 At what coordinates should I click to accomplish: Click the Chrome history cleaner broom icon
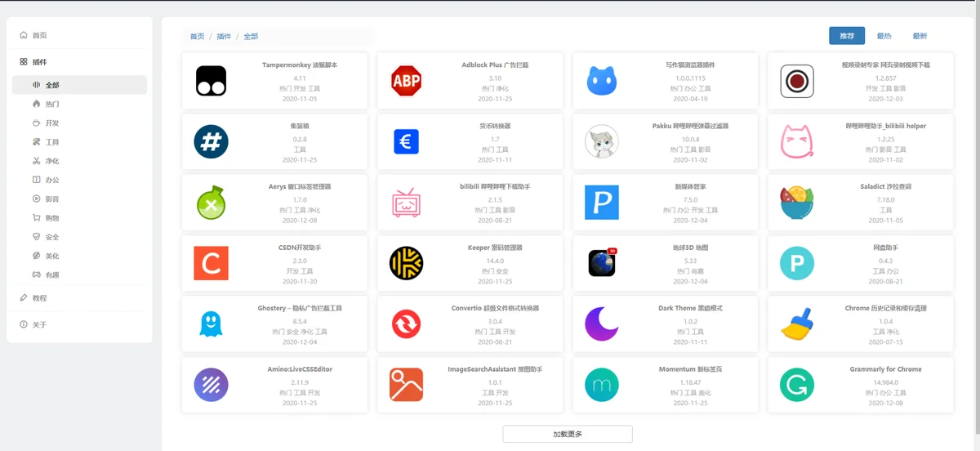(x=797, y=324)
